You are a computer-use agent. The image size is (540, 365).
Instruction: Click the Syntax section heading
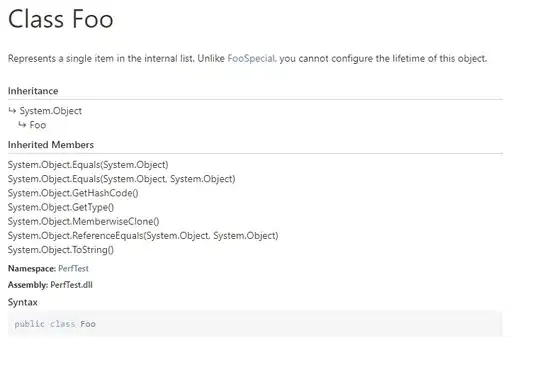[x=23, y=302]
